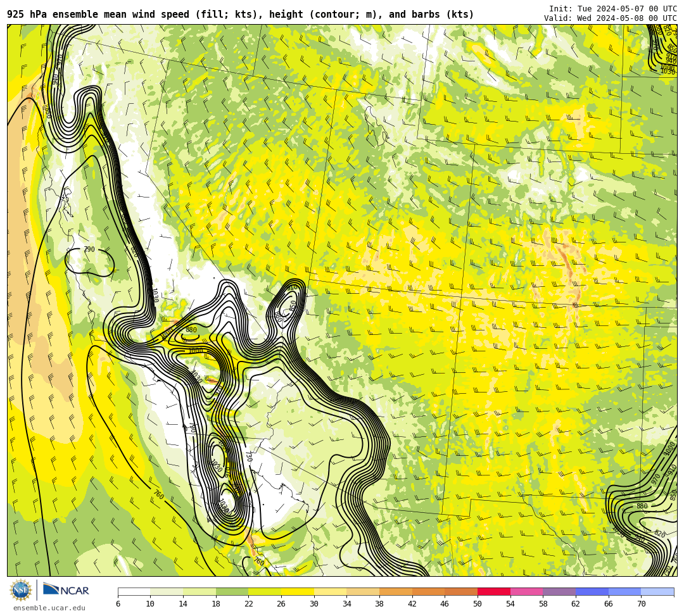Viewport: 684px width, 616px height.
Task: Click the colorbar tick label '30'
Action: click(x=313, y=604)
